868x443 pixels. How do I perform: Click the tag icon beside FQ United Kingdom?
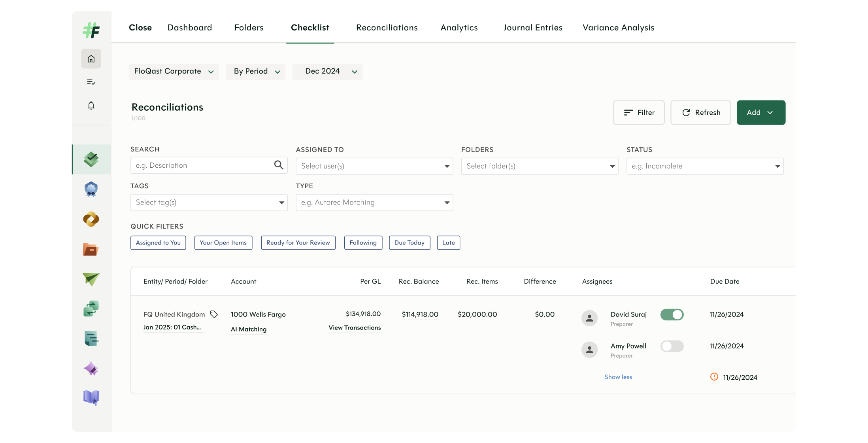coord(214,314)
